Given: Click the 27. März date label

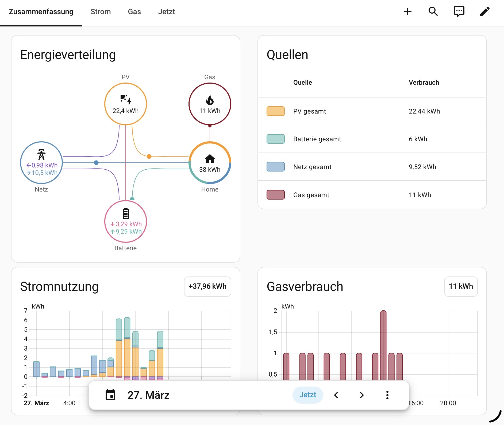Looking at the screenshot, I should [x=148, y=395].
